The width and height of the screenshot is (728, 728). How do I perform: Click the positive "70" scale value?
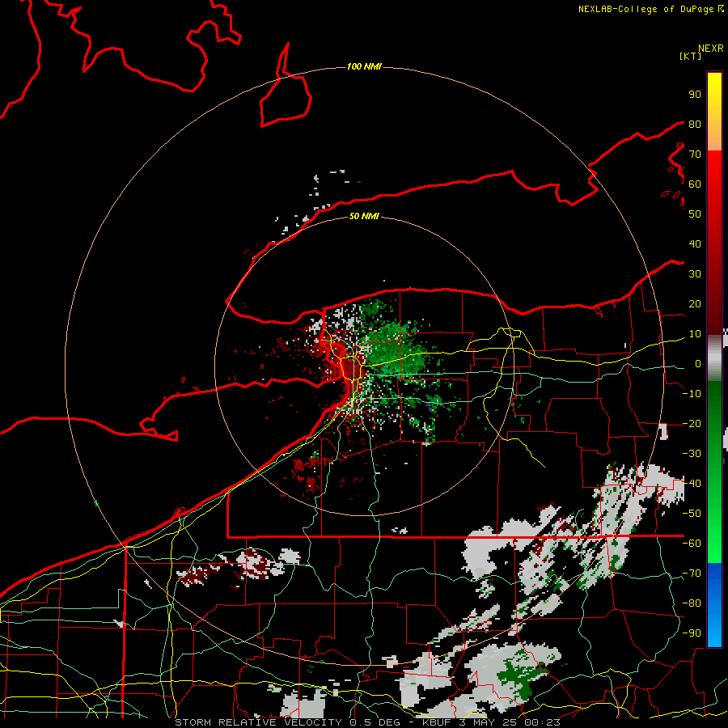695,154
